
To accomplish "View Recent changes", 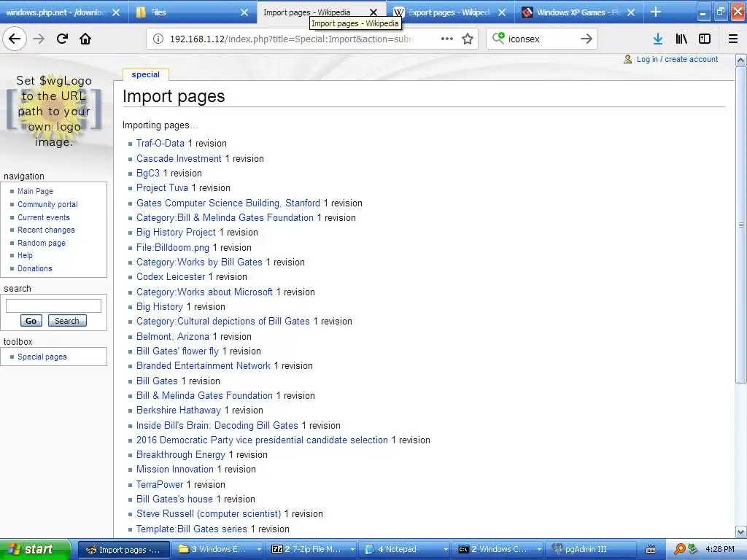I will coord(46,230).
